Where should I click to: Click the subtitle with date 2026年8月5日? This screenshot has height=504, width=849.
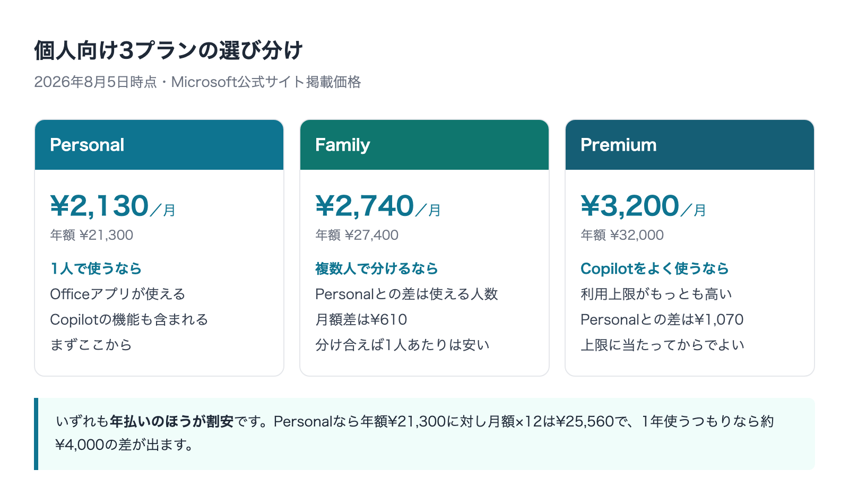pyautogui.click(x=197, y=82)
